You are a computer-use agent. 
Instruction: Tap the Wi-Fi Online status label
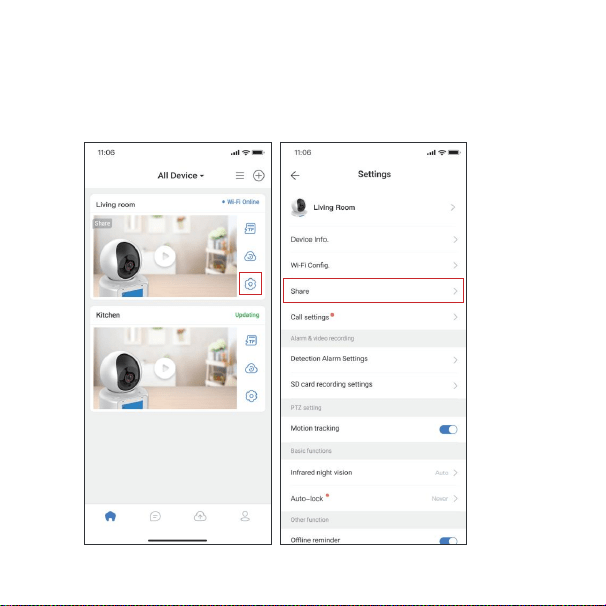coord(240,202)
